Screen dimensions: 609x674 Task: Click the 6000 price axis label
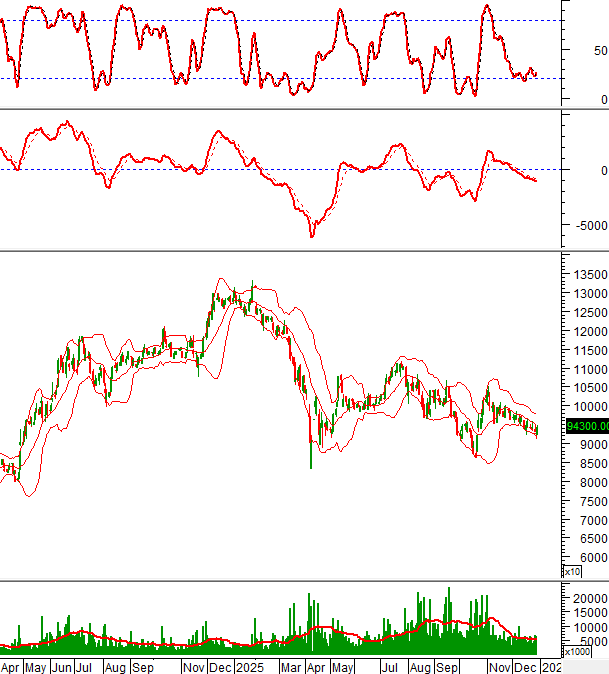click(x=592, y=558)
